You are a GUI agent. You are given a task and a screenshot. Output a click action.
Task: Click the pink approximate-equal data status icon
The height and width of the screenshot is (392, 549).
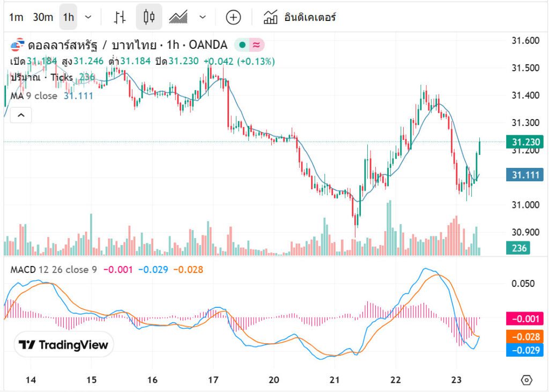coord(256,45)
